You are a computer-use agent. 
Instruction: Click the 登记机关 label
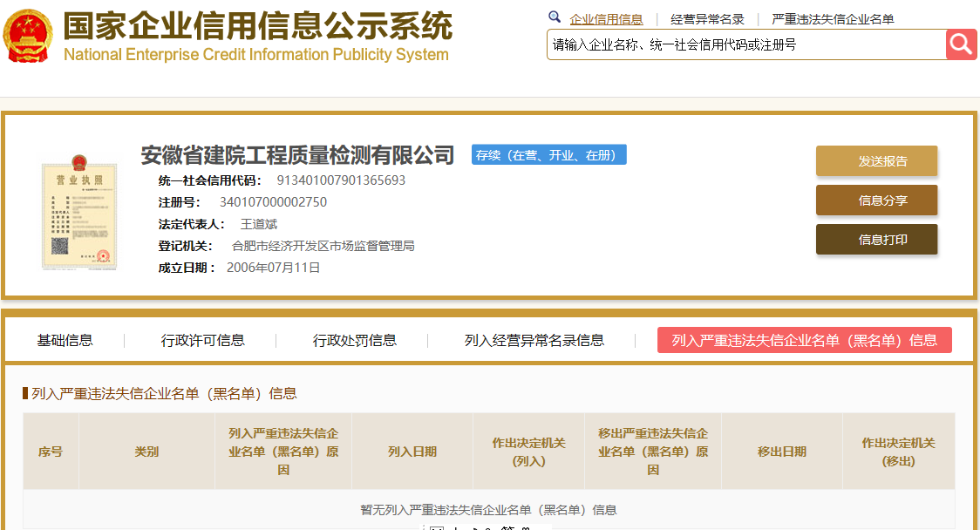(186, 246)
